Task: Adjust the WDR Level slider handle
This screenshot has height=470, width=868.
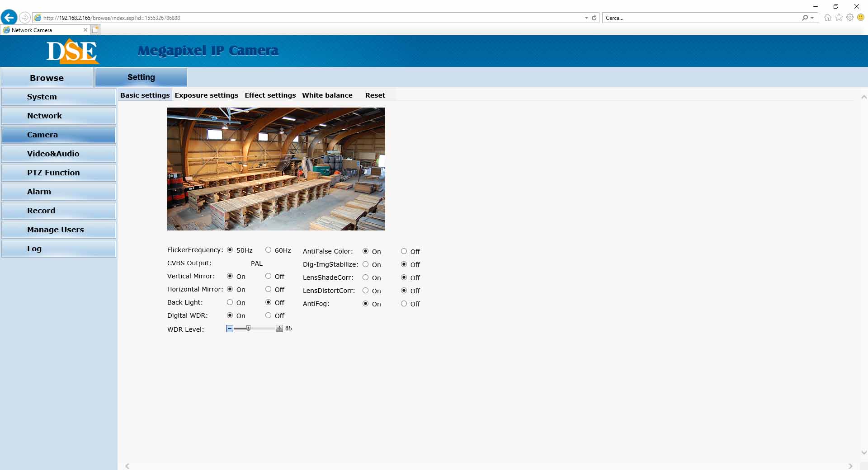Action: pos(248,329)
